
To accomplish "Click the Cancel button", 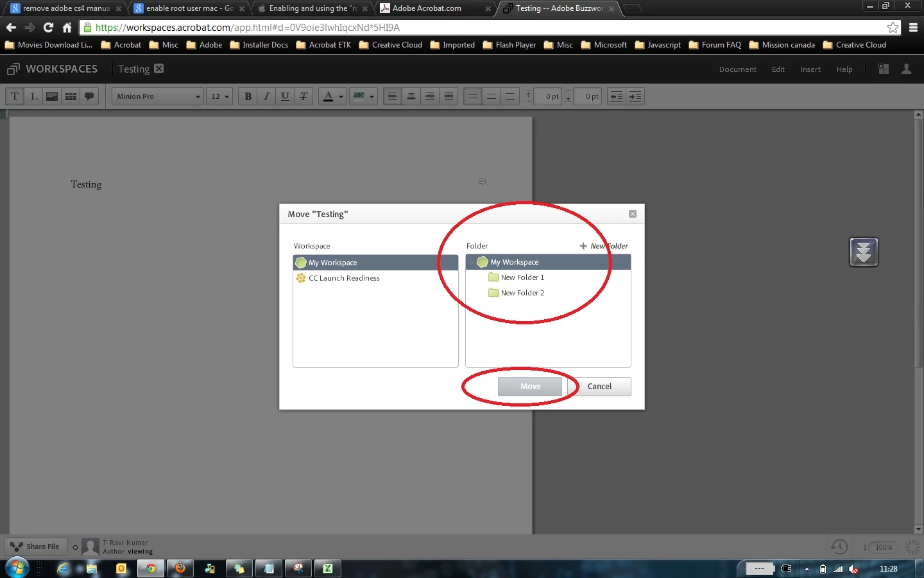I will pyautogui.click(x=599, y=387).
